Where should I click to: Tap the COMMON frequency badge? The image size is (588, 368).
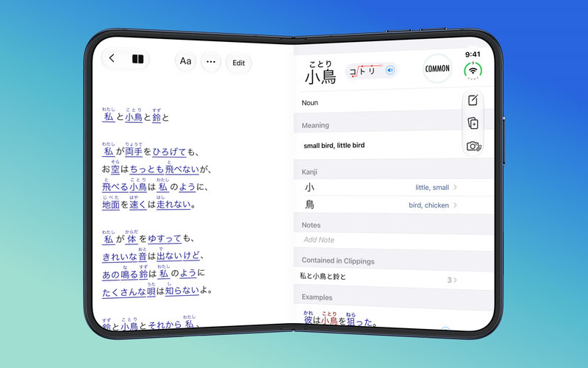(x=437, y=68)
